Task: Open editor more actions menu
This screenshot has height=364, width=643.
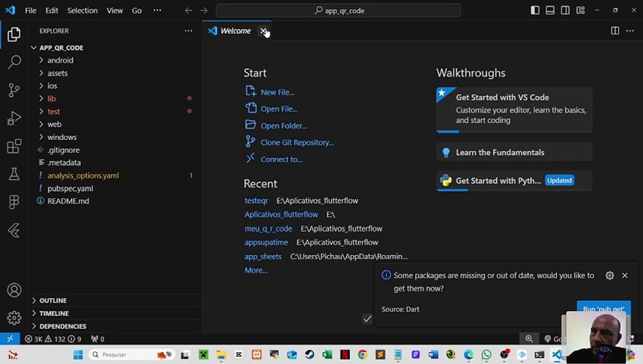Action: pyautogui.click(x=630, y=31)
